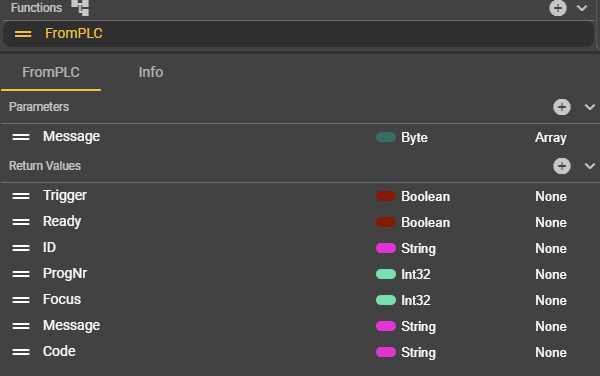600x376 pixels.
Task: Click the Trigger row drag handle
Action: (21, 196)
